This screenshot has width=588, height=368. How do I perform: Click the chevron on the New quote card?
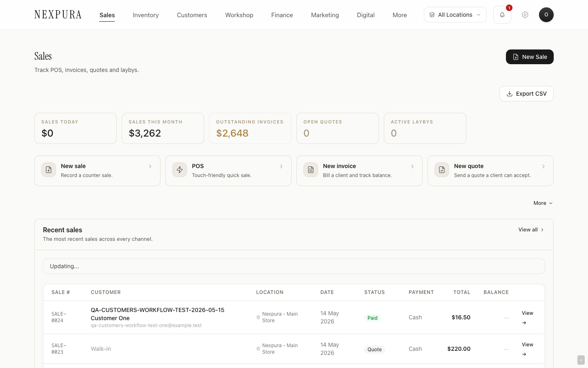point(543,166)
